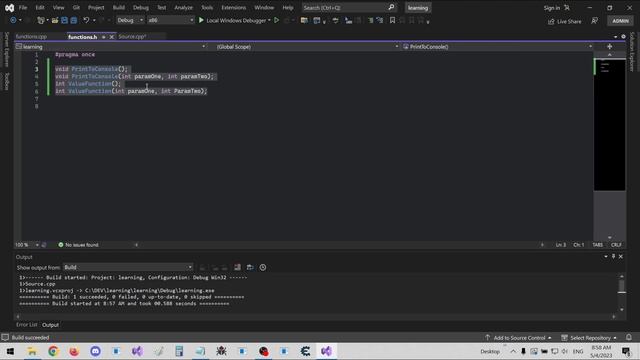Open the Debug configuration dropdown
This screenshot has width=640, height=360.
coord(130,20)
